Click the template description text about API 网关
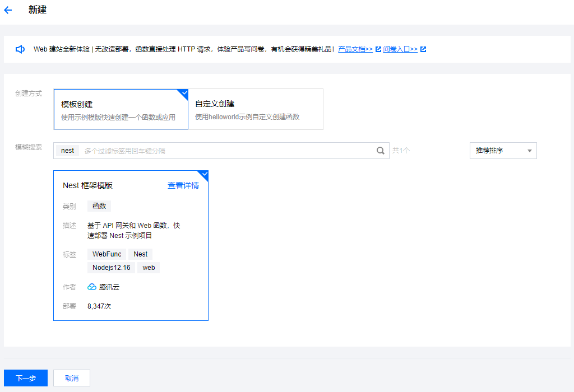The image size is (574, 392). 133,230
